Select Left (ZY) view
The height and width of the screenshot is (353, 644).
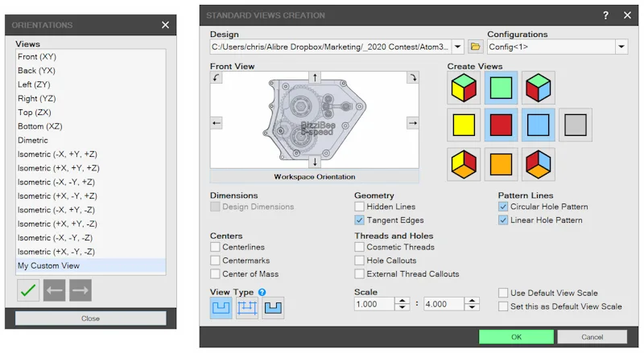coord(91,84)
